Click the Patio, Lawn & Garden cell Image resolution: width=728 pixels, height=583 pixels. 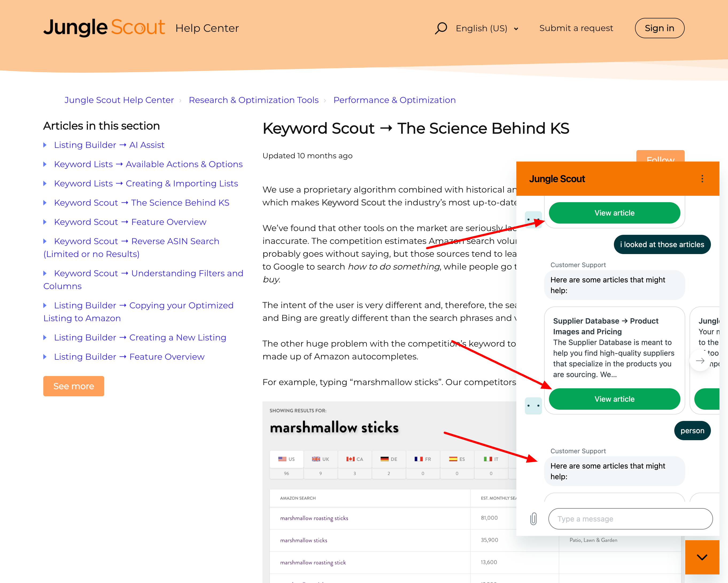(x=593, y=540)
